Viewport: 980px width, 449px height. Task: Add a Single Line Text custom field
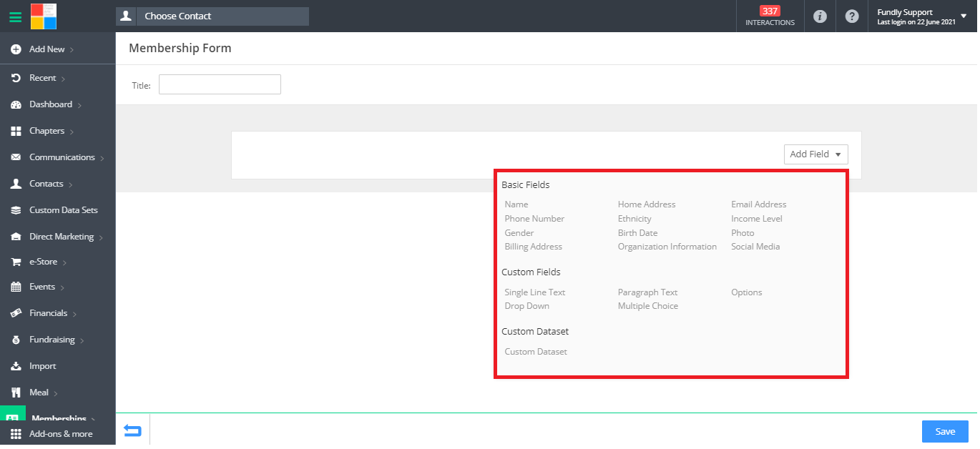tap(535, 292)
